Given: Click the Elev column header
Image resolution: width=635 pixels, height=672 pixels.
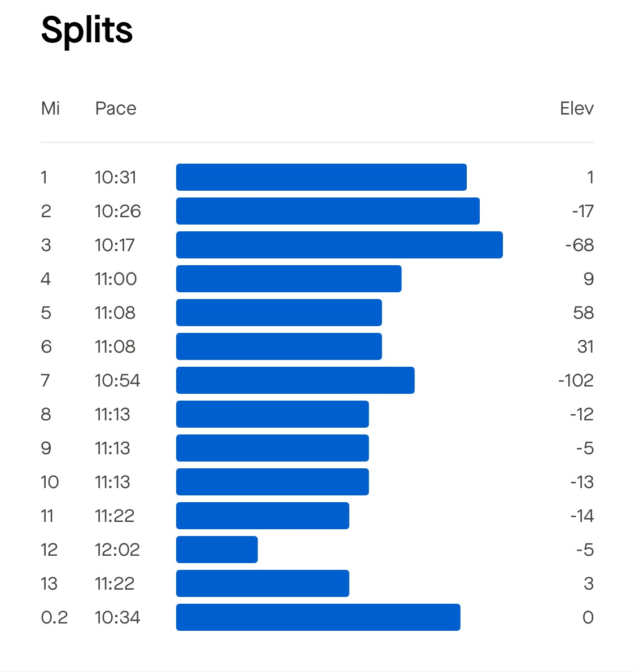Looking at the screenshot, I should pos(576,108).
